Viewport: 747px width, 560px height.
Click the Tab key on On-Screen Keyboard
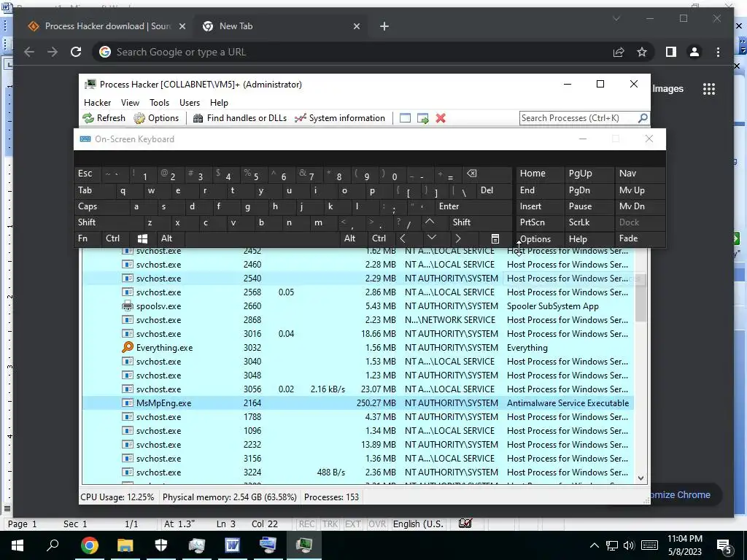[94, 190]
